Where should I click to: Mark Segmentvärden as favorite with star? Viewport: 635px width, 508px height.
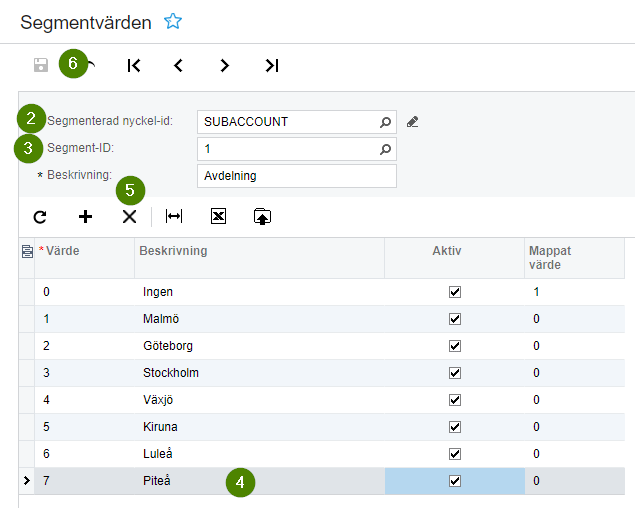click(173, 21)
